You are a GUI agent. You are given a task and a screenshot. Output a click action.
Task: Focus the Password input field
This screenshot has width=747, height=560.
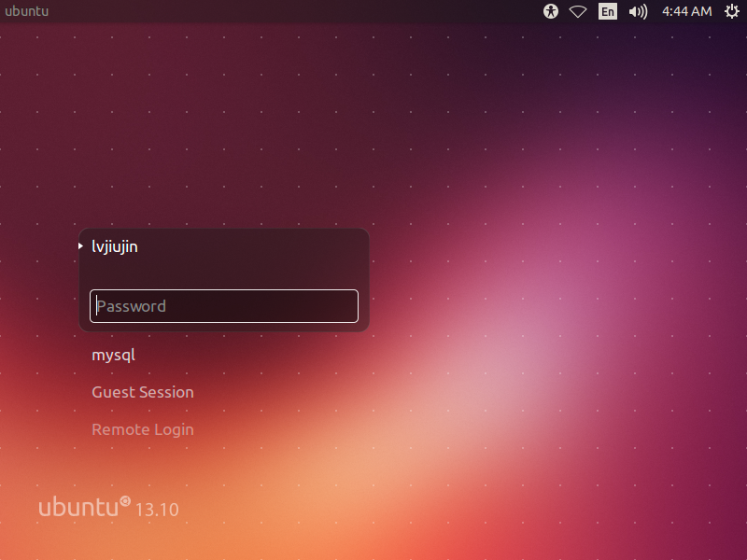pos(224,306)
